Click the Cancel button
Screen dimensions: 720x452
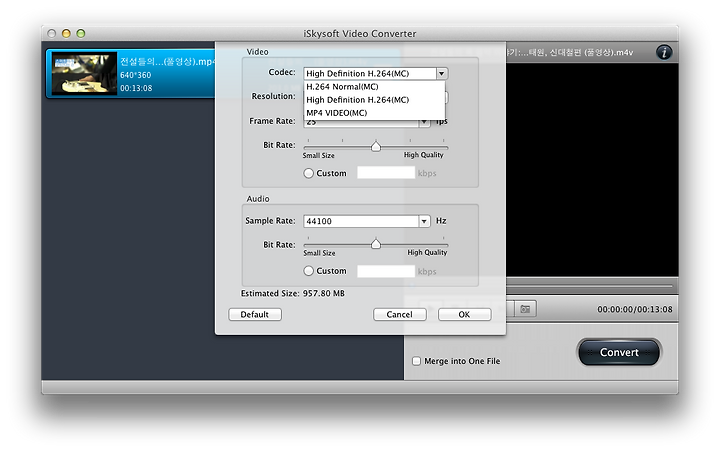pyautogui.click(x=399, y=315)
